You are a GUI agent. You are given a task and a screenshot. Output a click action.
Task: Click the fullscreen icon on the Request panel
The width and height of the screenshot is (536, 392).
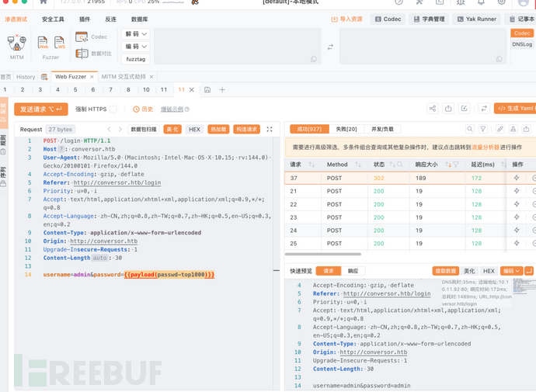270,130
